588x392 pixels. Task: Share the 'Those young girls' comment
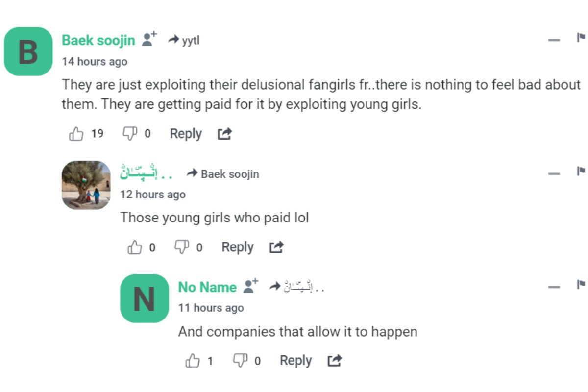pos(276,247)
